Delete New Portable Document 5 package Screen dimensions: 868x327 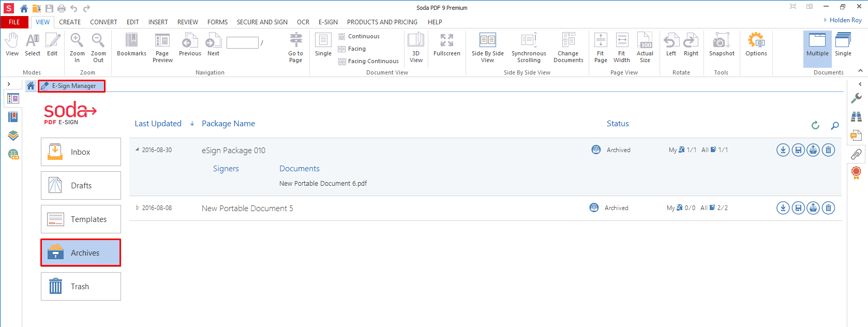pyautogui.click(x=829, y=208)
